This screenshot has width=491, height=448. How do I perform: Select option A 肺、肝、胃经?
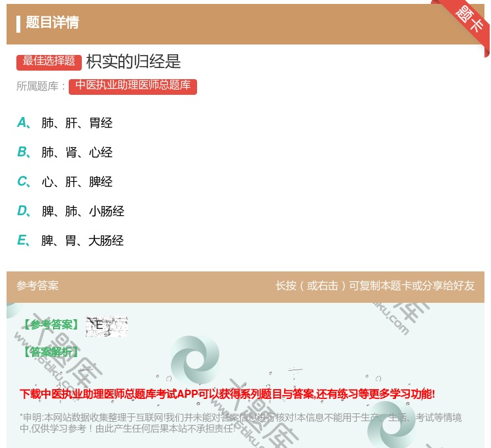77,123
